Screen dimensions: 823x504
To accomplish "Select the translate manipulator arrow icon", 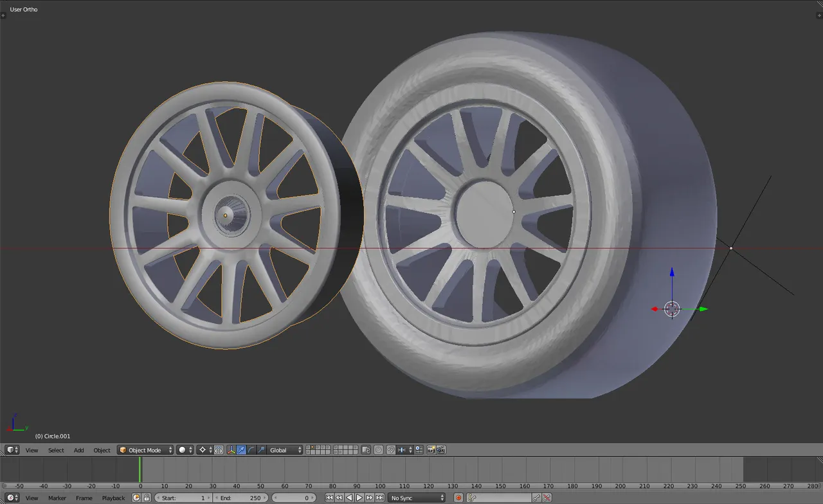I will (x=241, y=450).
